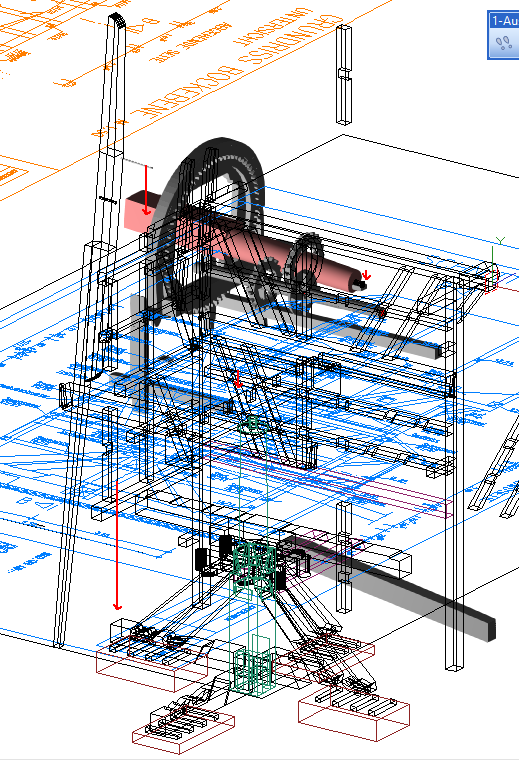Select the 1-Au panel title bar
This screenshot has height=760, width=519.
[503, 21]
